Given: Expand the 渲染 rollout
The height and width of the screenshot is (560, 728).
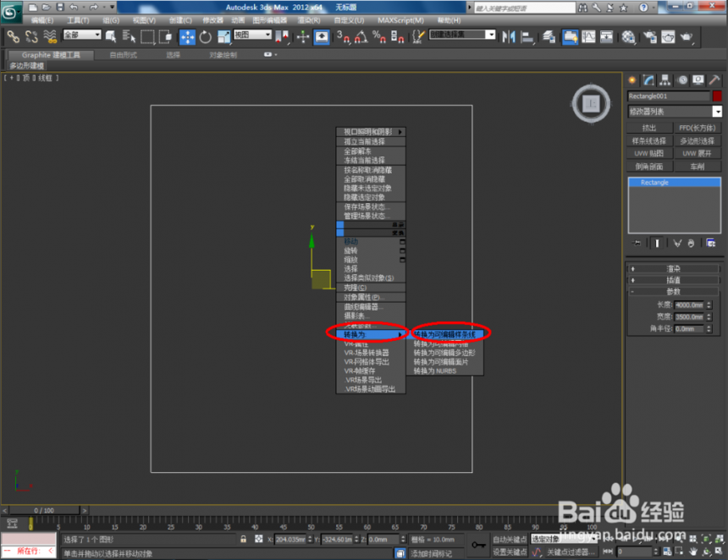Looking at the screenshot, I should 674,269.
